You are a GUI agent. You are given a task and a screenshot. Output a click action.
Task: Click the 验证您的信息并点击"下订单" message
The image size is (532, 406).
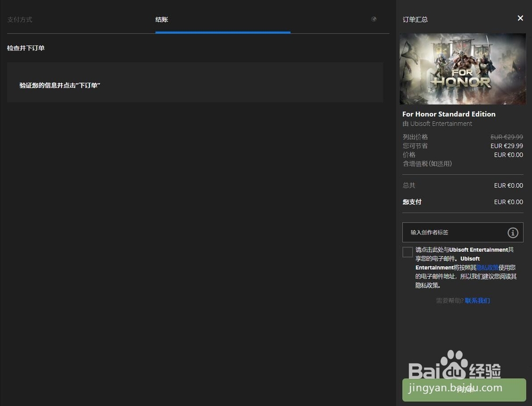[60, 86]
